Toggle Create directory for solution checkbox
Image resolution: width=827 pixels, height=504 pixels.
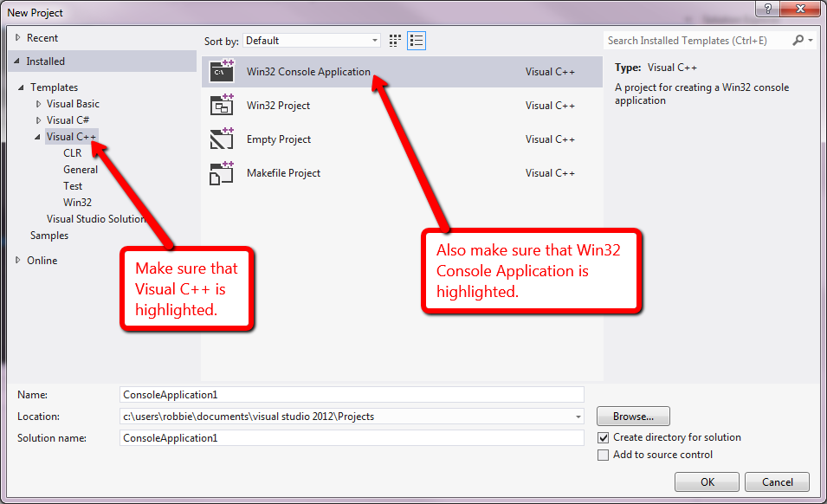point(603,437)
